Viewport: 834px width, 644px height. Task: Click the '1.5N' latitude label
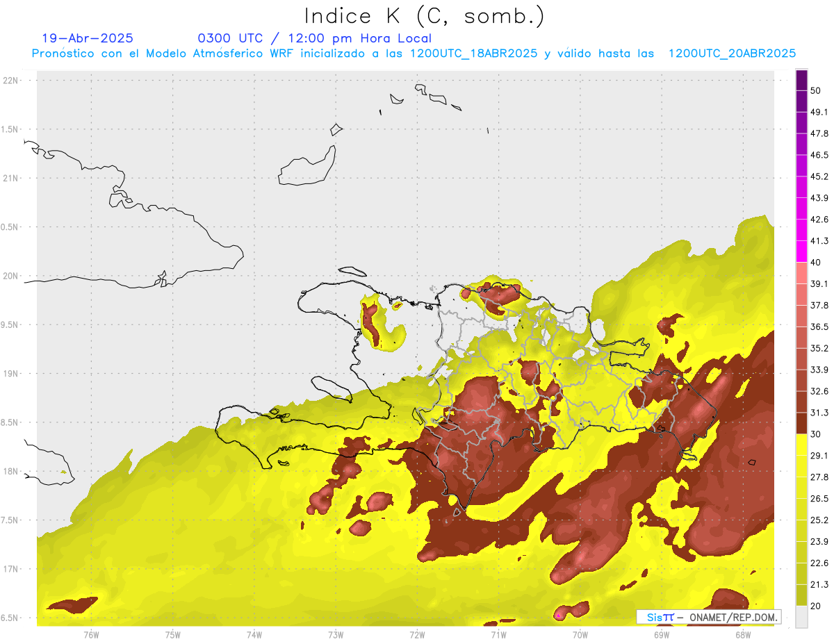click(x=9, y=129)
